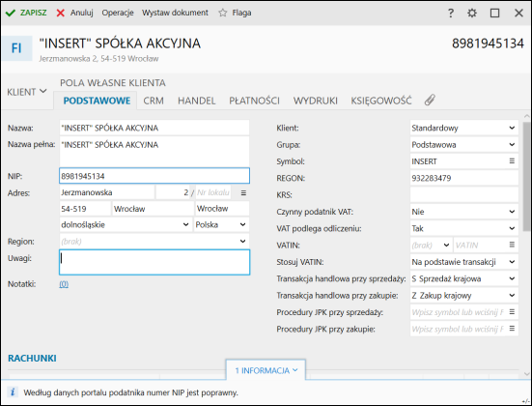Collapse the 1 INFORMACJA panel

(x=266, y=370)
